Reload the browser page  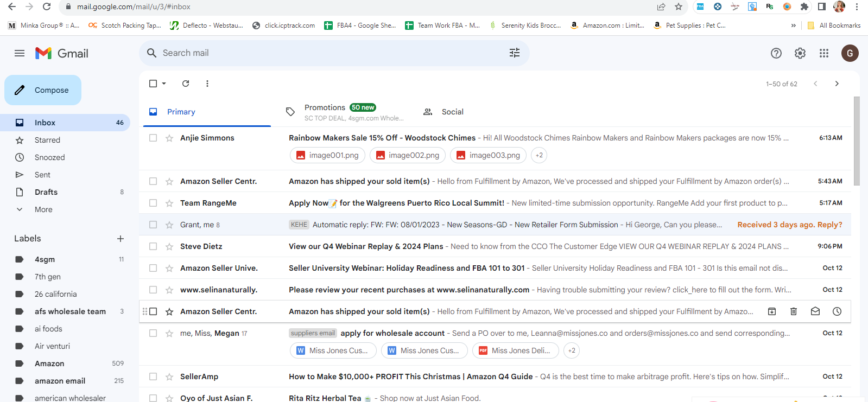(x=47, y=7)
